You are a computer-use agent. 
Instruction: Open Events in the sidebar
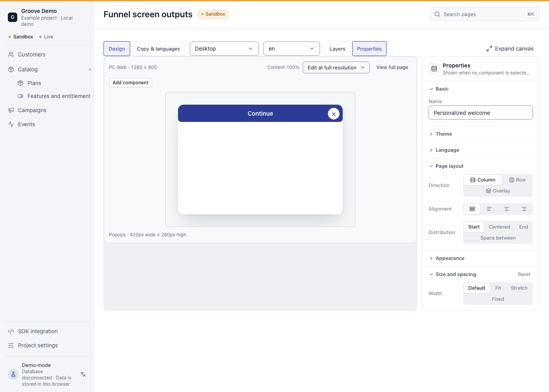(x=47, y=124)
